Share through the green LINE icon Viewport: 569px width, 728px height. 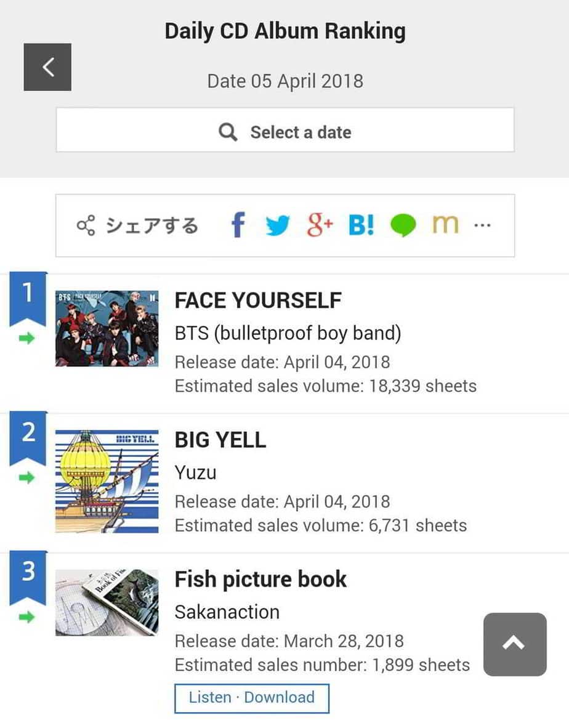click(403, 226)
